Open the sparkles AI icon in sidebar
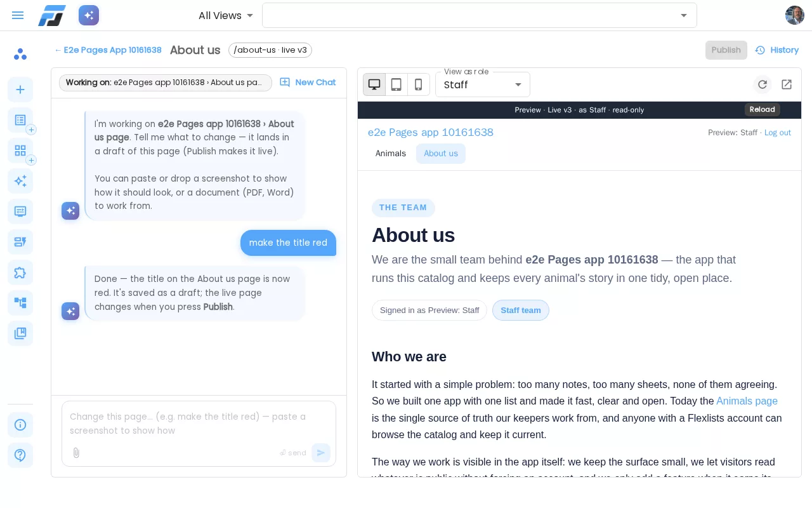 click(20, 181)
